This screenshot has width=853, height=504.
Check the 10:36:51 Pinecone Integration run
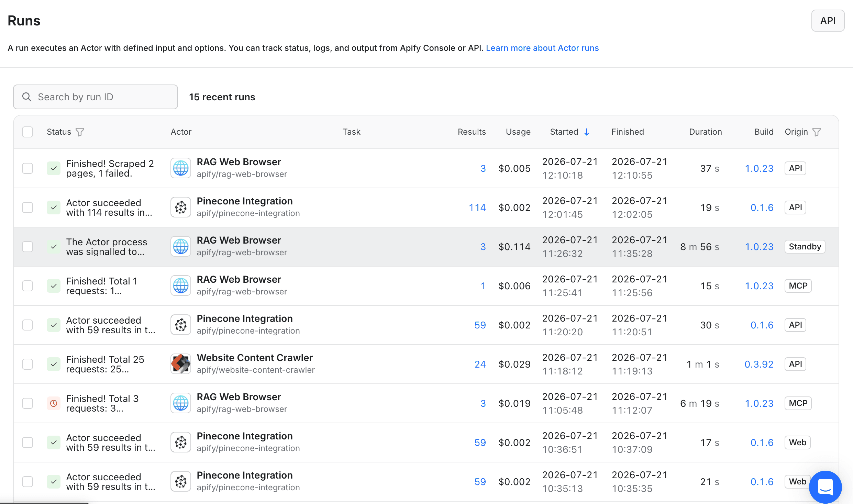coord(27,443)
